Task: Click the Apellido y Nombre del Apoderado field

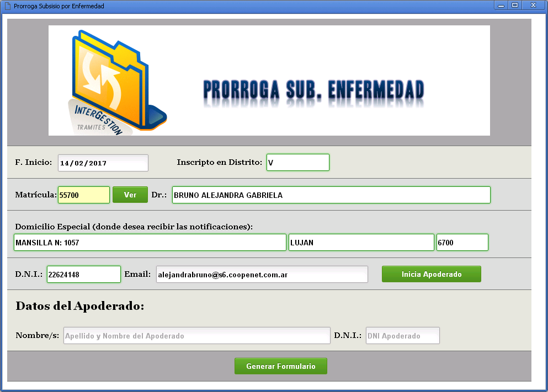Action: [x=197, y=335]
